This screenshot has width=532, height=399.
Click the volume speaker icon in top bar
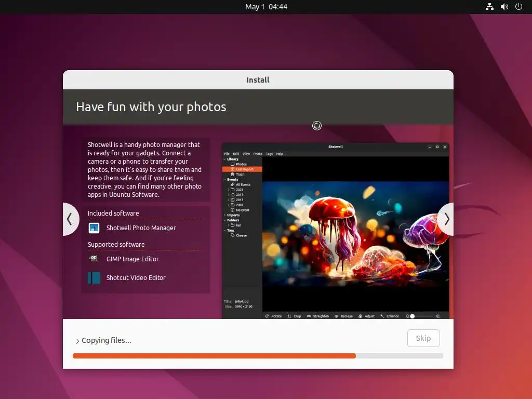click(504, 7)
